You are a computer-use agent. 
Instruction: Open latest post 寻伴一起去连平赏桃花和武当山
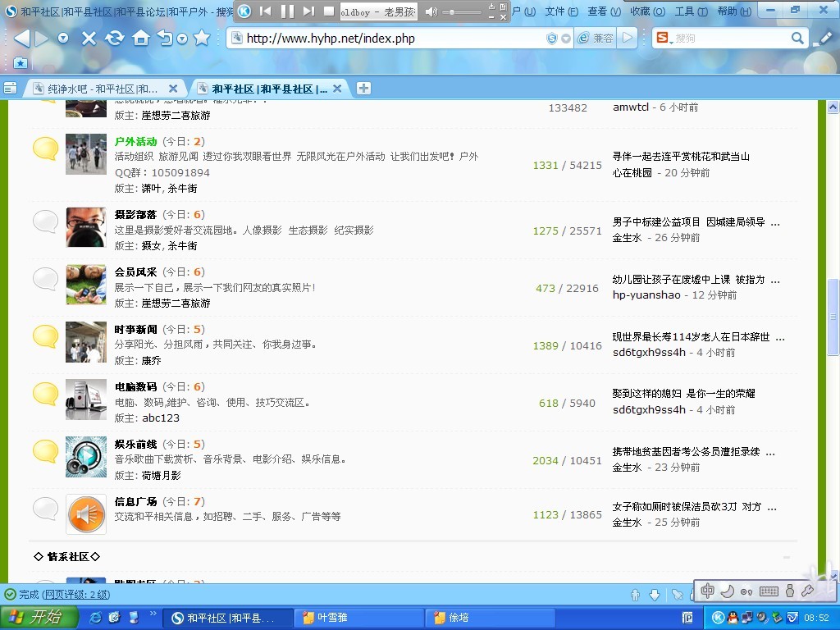point(681,157)
